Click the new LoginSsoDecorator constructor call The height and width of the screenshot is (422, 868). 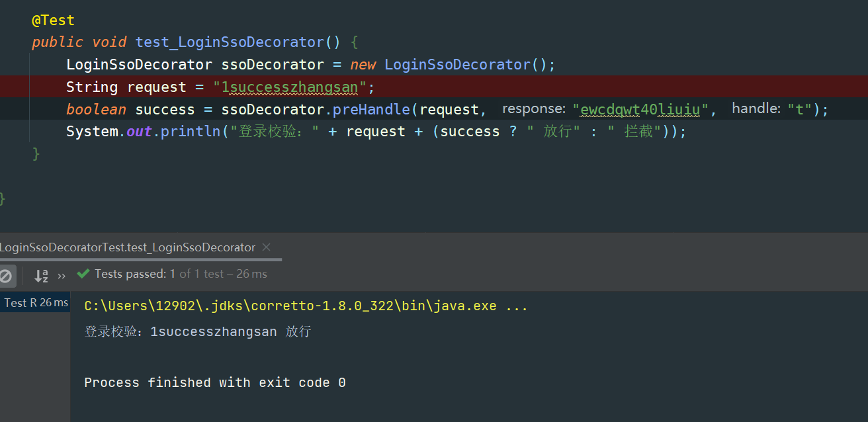(456, 65)
